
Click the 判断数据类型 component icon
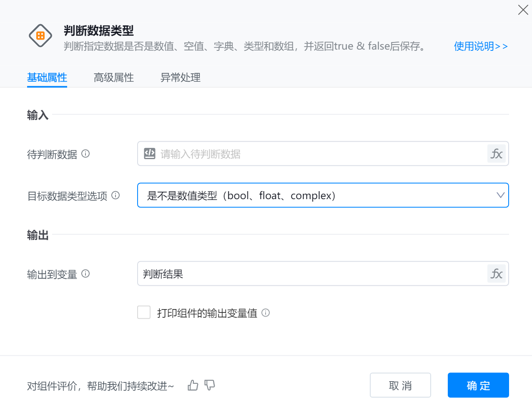tap(40, 36)
